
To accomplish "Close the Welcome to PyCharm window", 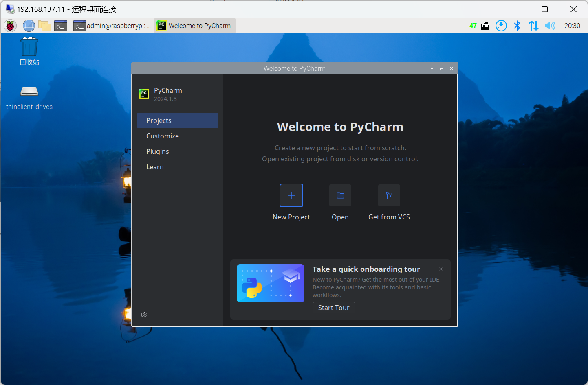I will [x=451, y=68].
